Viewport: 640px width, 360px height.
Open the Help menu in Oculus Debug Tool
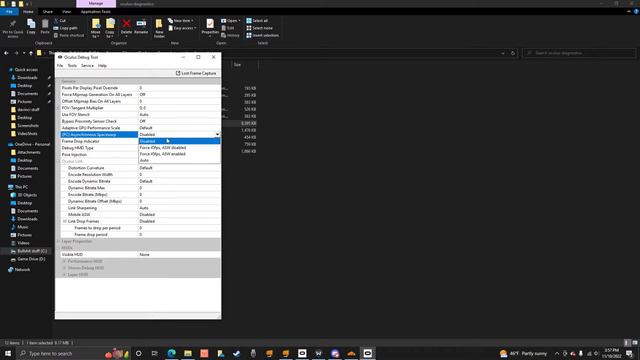(102, 65)
